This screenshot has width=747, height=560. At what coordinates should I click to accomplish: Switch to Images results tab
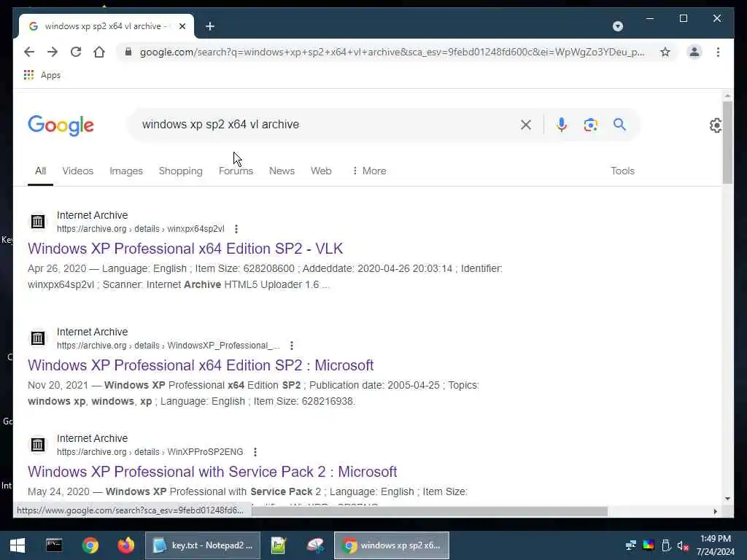click(x=126, y=171)
